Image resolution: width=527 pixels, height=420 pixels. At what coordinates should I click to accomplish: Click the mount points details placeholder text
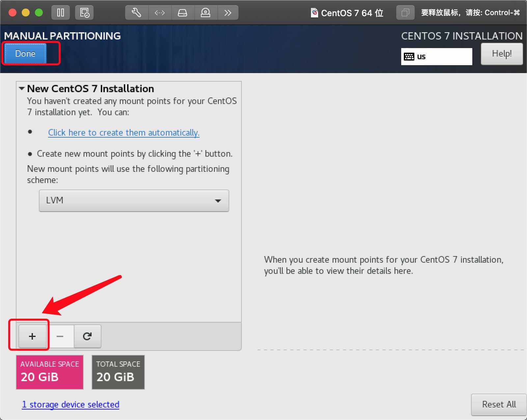pos(384,265)
